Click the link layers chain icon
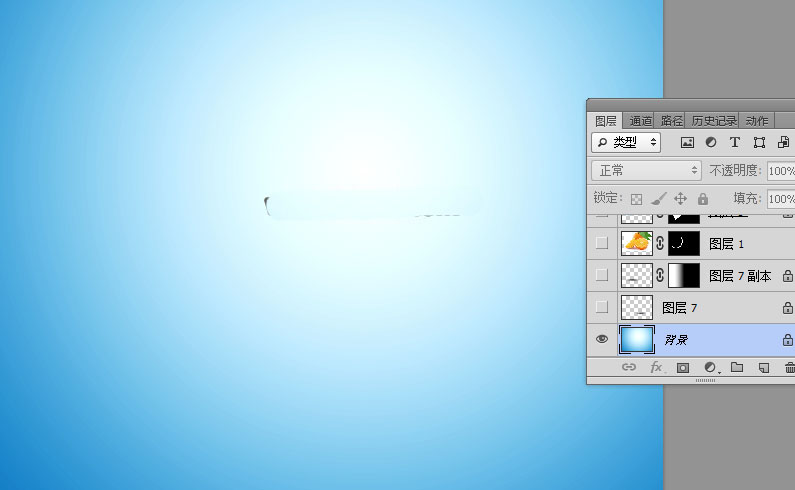Viewport: 795px width, 490px height. pos(629,367)
